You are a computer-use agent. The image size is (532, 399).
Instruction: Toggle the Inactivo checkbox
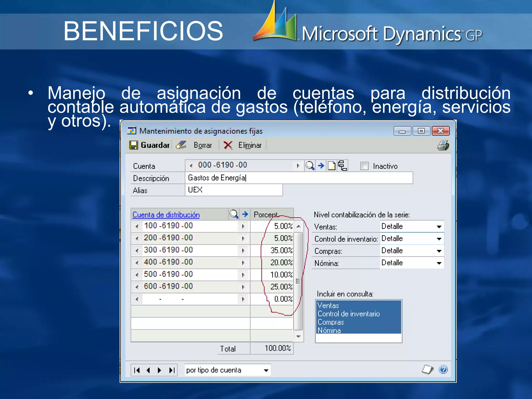coord(364,166)
